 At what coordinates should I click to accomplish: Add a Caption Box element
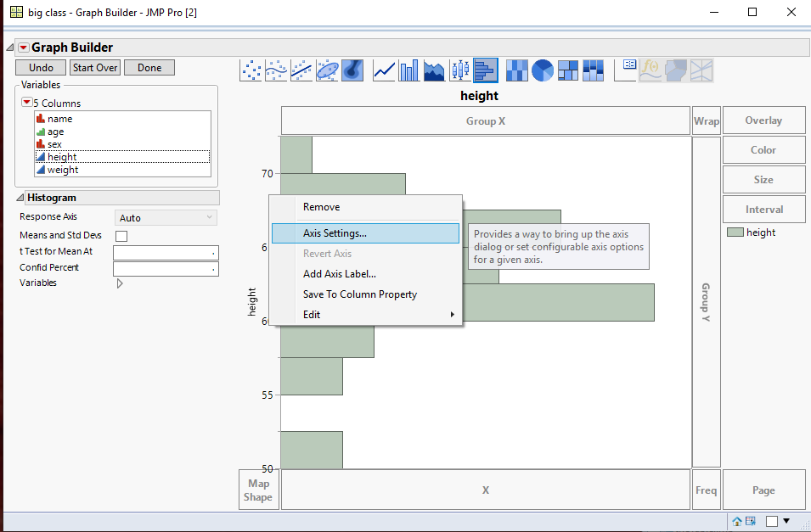click(624, 70)
